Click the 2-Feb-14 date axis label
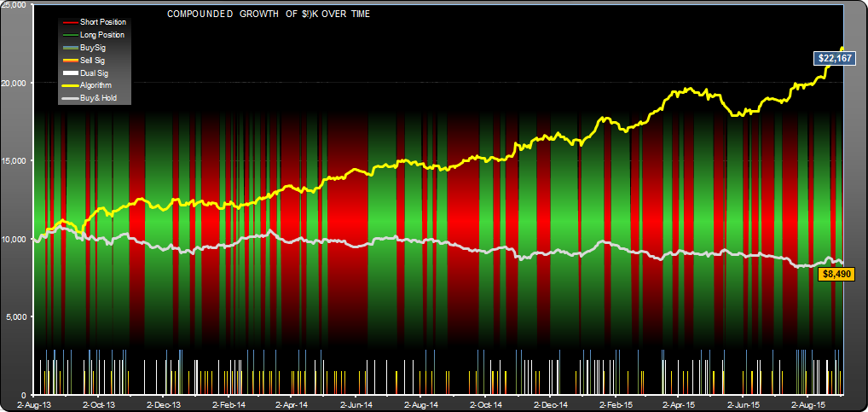Viewport: 868px width, 412px height. 228,403
